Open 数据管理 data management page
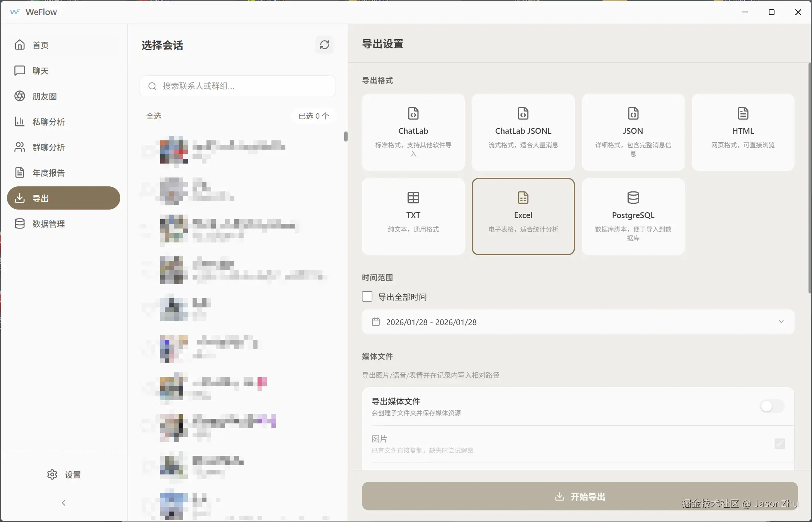The width and height of the screenshot is (812, 522). pos(48,224)
